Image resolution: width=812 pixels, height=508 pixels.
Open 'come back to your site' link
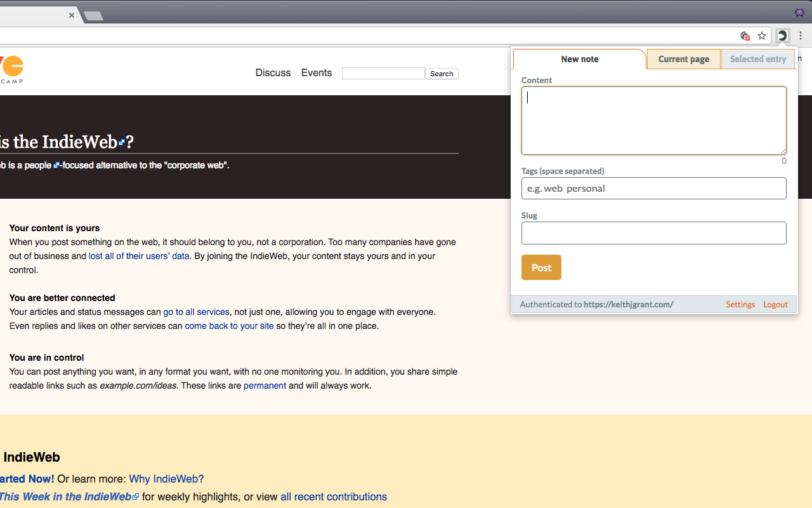[229, 326]
